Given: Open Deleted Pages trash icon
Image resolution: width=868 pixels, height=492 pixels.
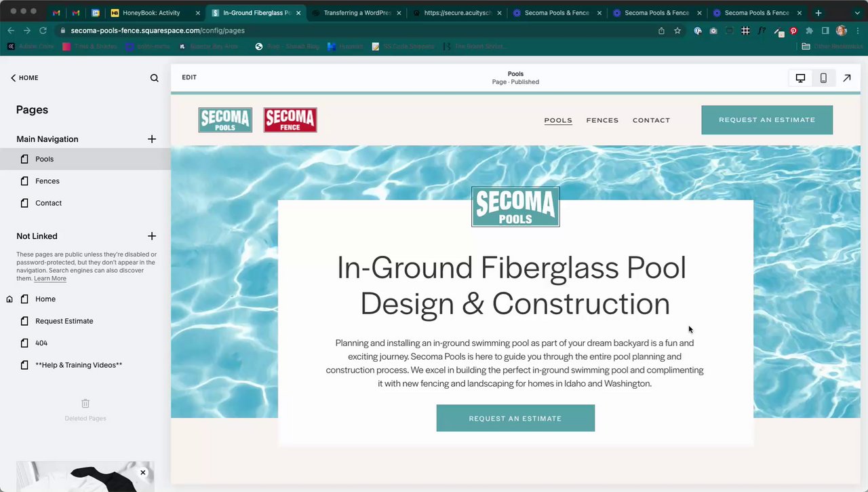Looking at the screenshot, I should coord(85,403).
